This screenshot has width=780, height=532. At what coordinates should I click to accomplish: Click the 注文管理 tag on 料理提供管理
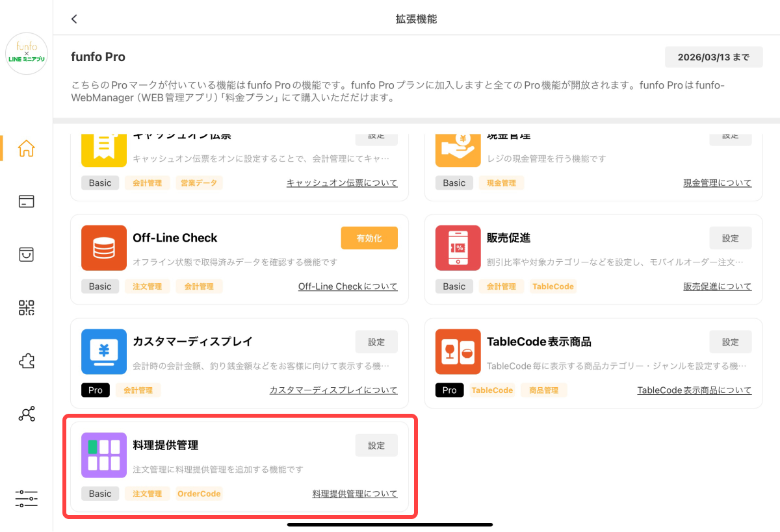click(147, 494)
